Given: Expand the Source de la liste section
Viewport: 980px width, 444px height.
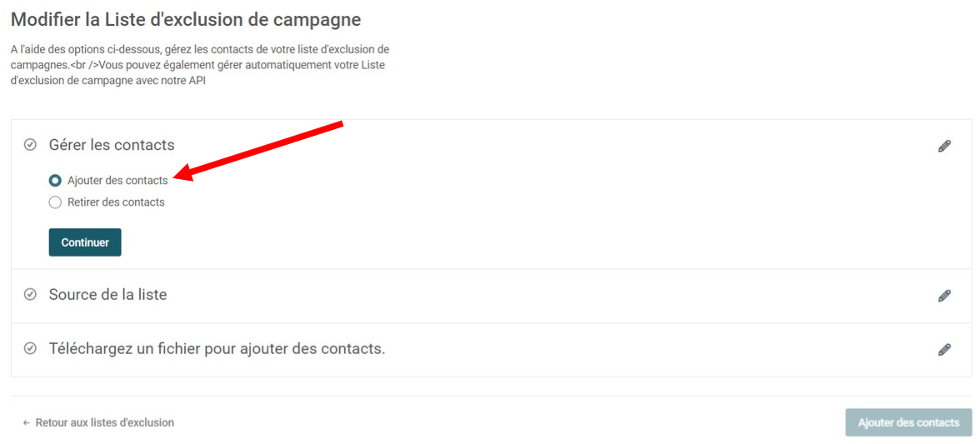Looking at the screenshot, I should (108, 294).
